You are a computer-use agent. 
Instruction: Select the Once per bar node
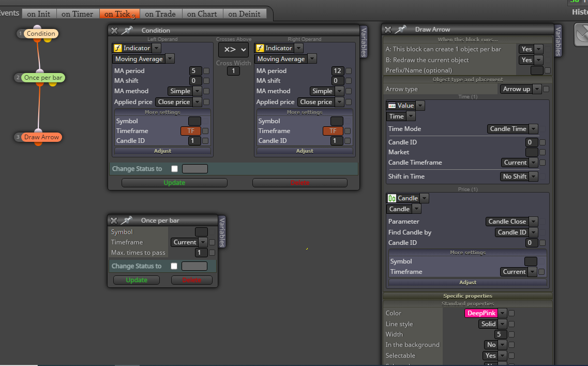pos(43,78)
